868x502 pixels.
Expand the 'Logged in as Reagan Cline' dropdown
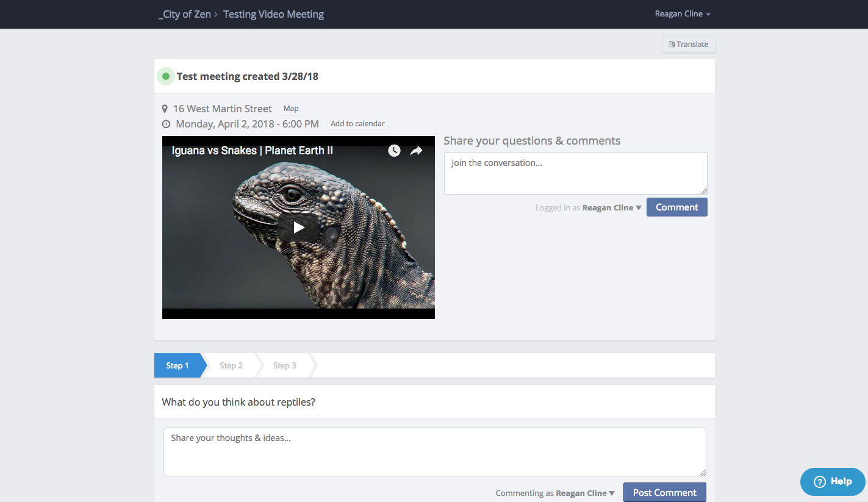(612, 208)
